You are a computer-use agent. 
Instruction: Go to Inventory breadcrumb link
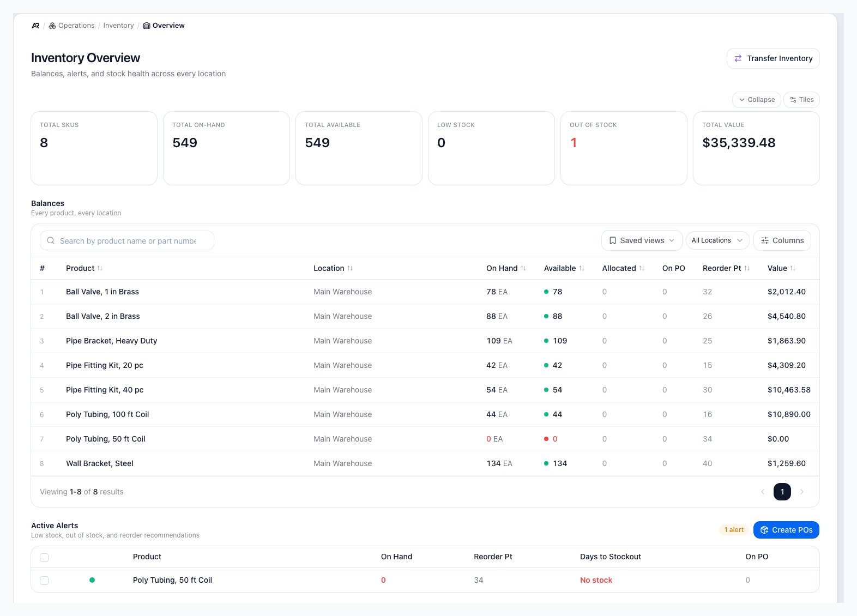click(118, 26)
